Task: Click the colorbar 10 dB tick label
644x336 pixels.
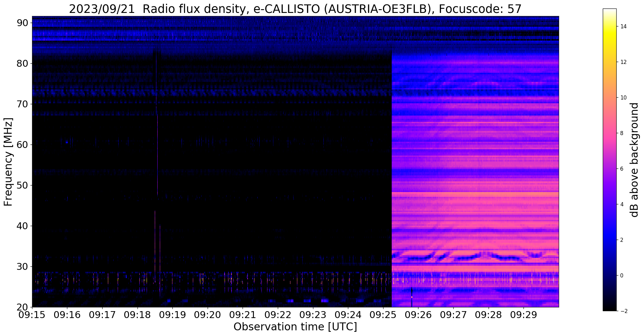Action: point(623,98)
